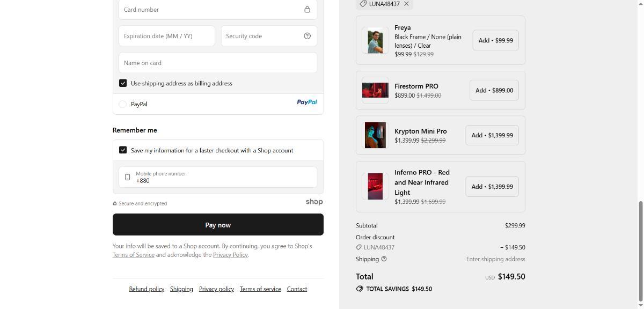Click the security code help icon
This screenshot has width=644, height=309.
pos(307,36)
